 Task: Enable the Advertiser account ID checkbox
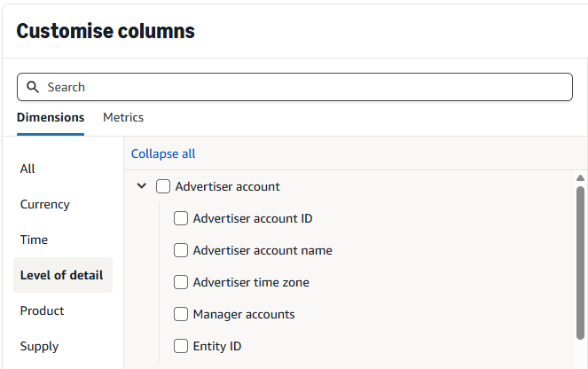181,218
